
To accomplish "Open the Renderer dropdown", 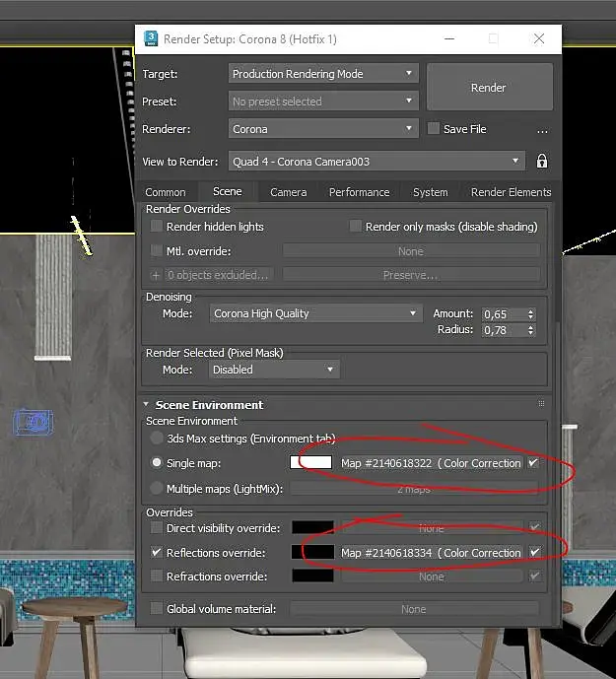I will 323,129.
